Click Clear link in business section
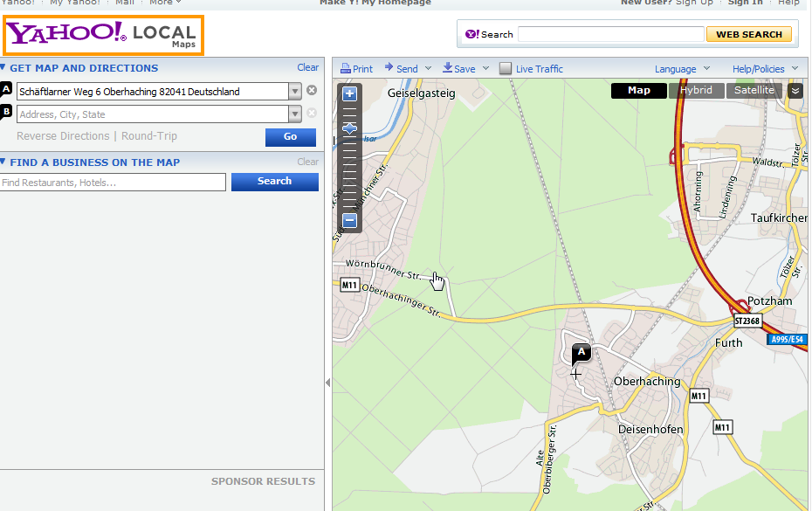 coord(307,162)
